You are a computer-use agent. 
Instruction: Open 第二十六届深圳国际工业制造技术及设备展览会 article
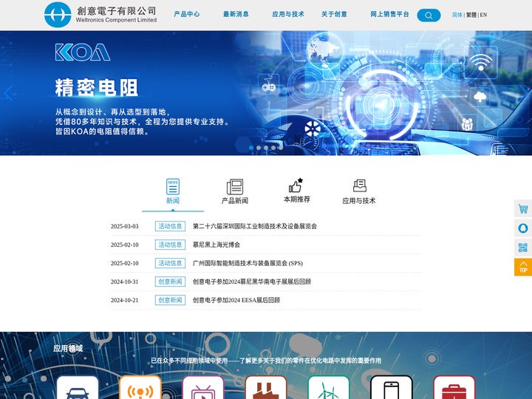pyautogui.click(x=255, y=226)
